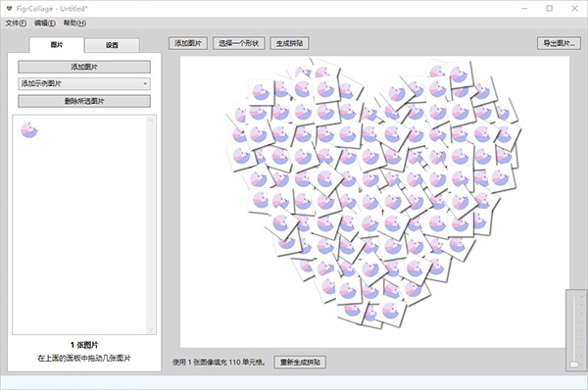588x390 pixels.
Task: Click the image list scrollbar up arrow
Action: [151, 121]
